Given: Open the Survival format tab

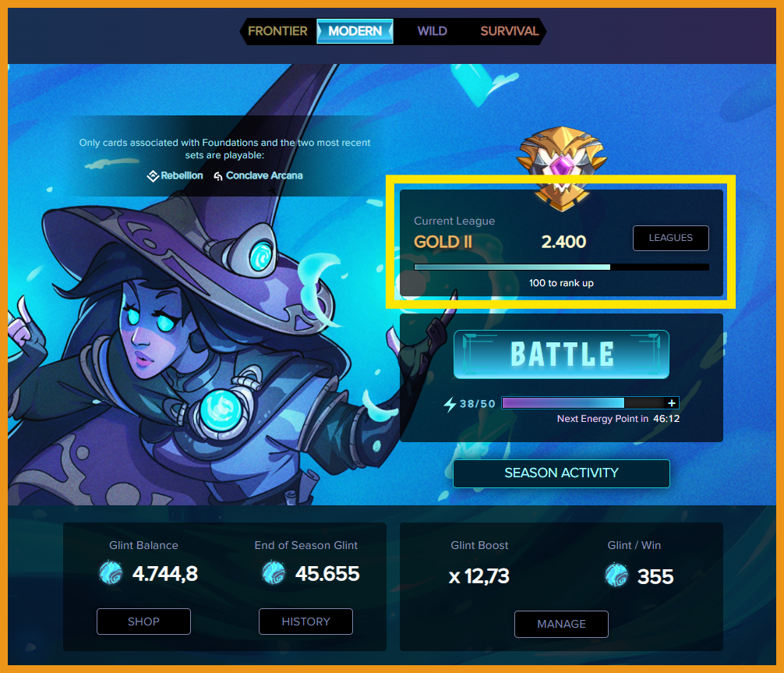Looking at the screenshot, I should point(509,31).
